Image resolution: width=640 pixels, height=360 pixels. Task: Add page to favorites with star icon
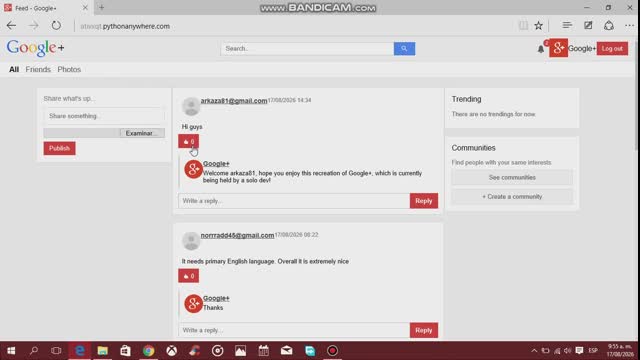(538, 26)
